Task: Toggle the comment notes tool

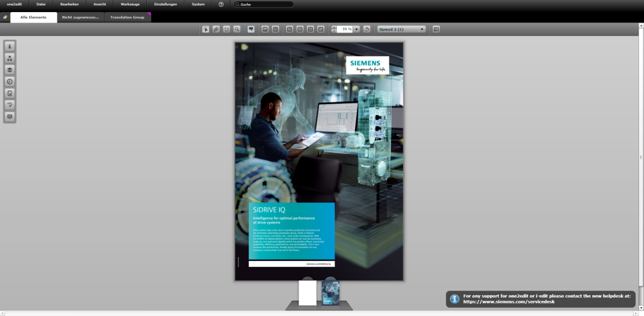Action: click(x=251, y=29)
